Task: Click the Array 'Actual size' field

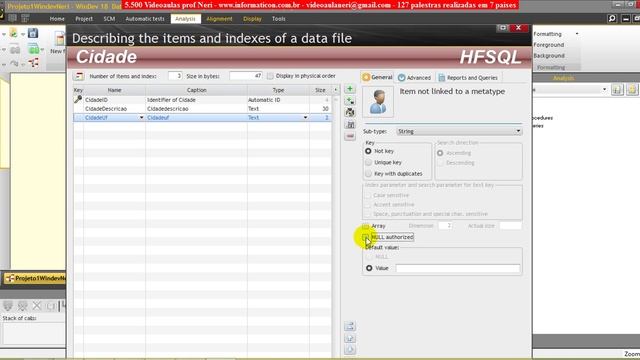Action: coord(510,226)
